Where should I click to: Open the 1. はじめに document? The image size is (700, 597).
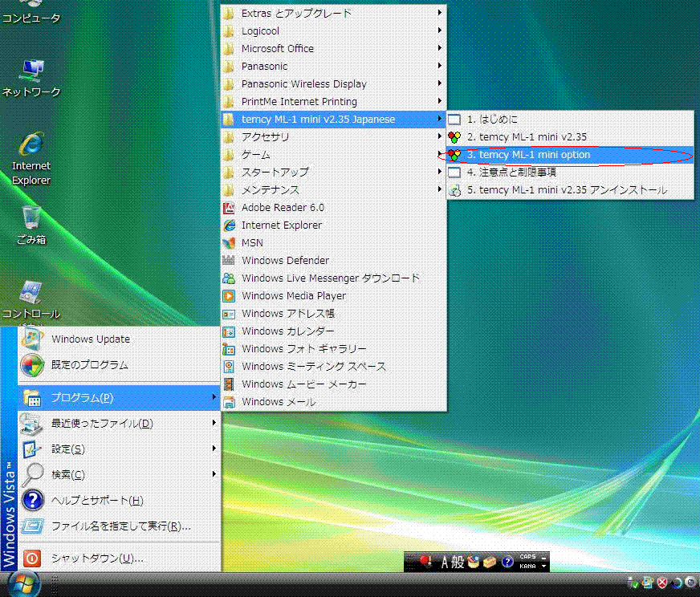click(x=570, y=119)
